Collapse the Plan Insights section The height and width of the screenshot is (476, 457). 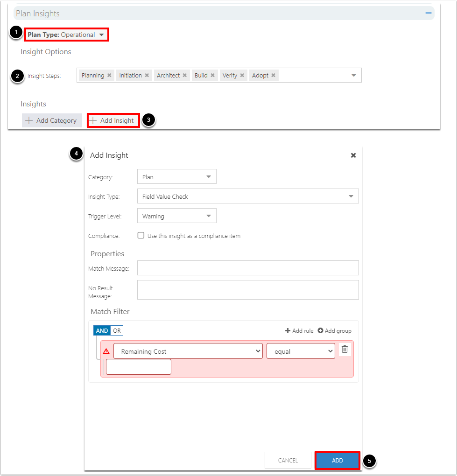click(429, 13)
